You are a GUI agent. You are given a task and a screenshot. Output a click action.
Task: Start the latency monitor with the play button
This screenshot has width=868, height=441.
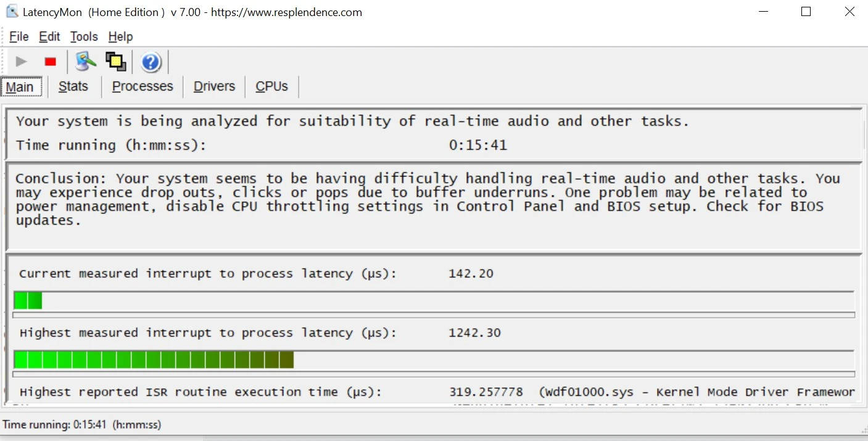coord(22,62)
